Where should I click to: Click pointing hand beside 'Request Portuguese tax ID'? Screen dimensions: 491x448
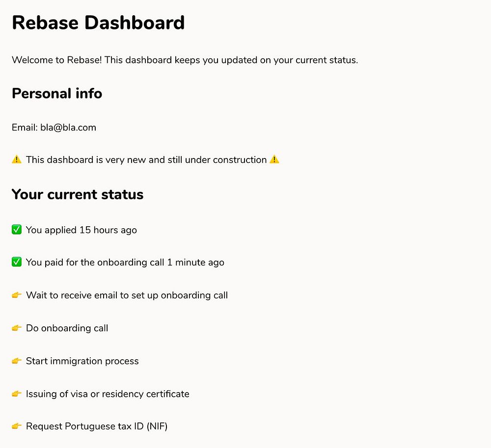[x=17, y=426]
